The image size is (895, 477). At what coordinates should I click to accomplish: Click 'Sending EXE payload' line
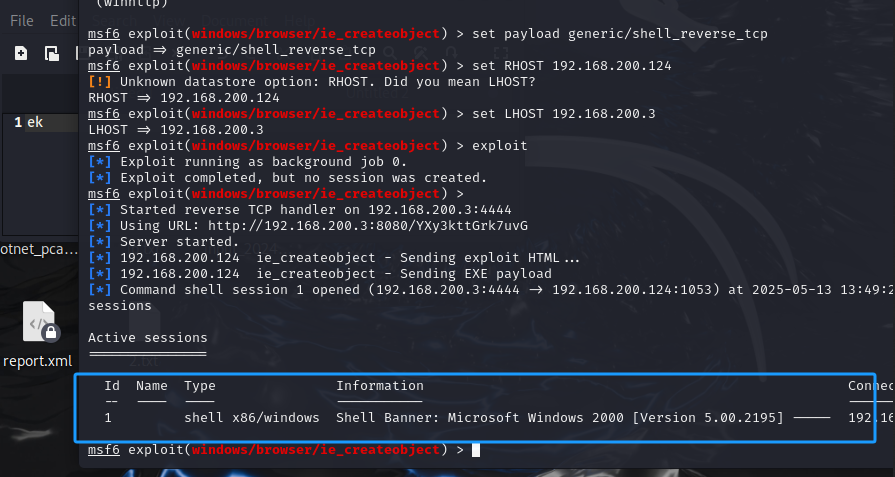click(x=320, y=273)
